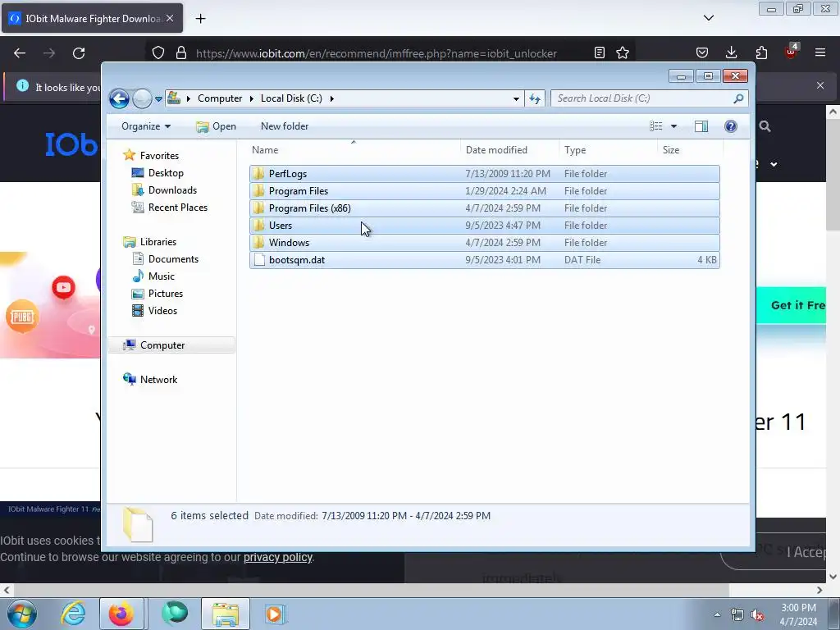Go back in the Explorer window
The width and height of the screenshot is (840, 630).
119,98
